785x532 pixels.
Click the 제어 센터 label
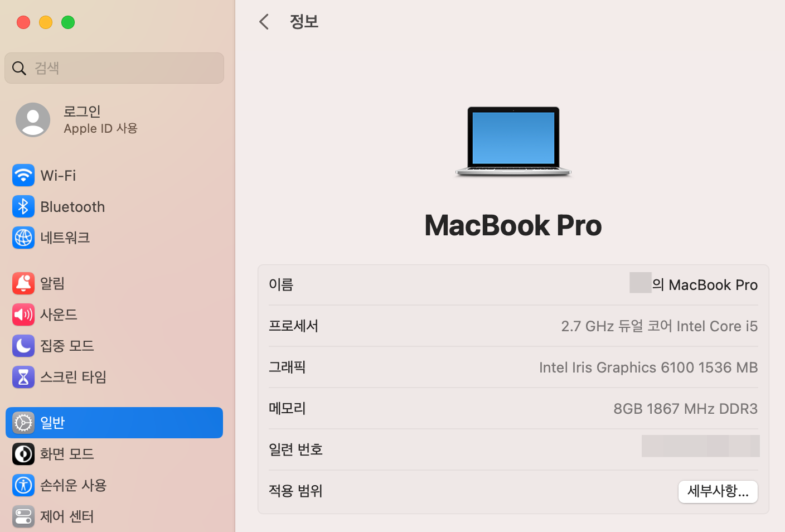tap(67, 516)
